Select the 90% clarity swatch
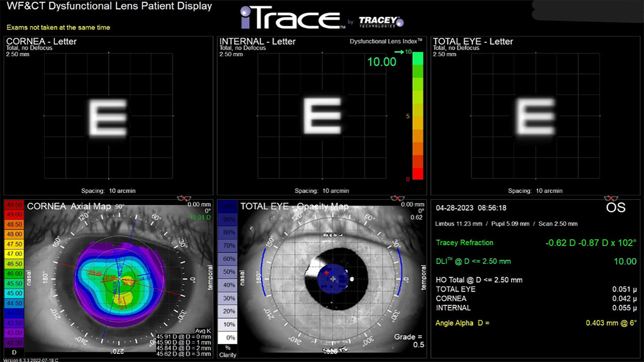Image resolution: width=644 pixels, height=362 pixels. click(x=228, y=220)
